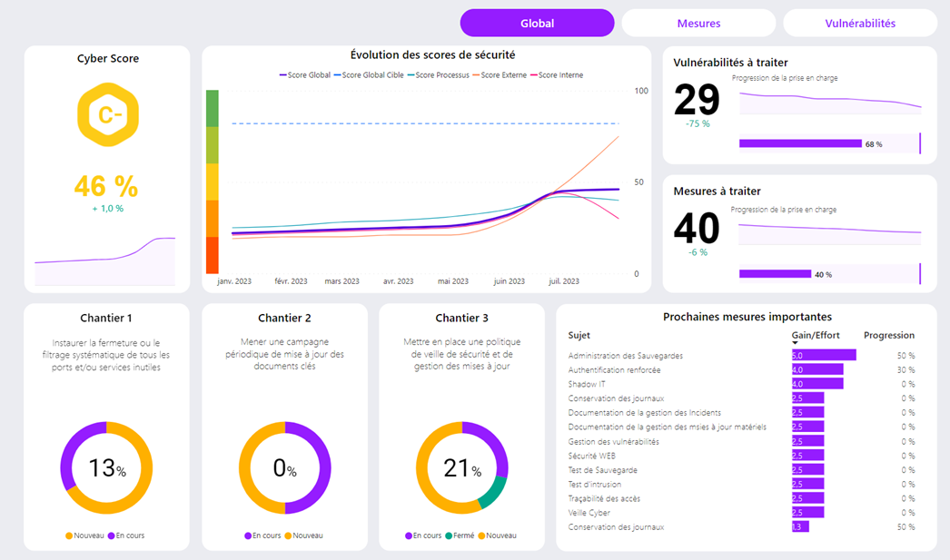
Task: Sort table by Gain/Effort column header
Action: click(814, 335)
